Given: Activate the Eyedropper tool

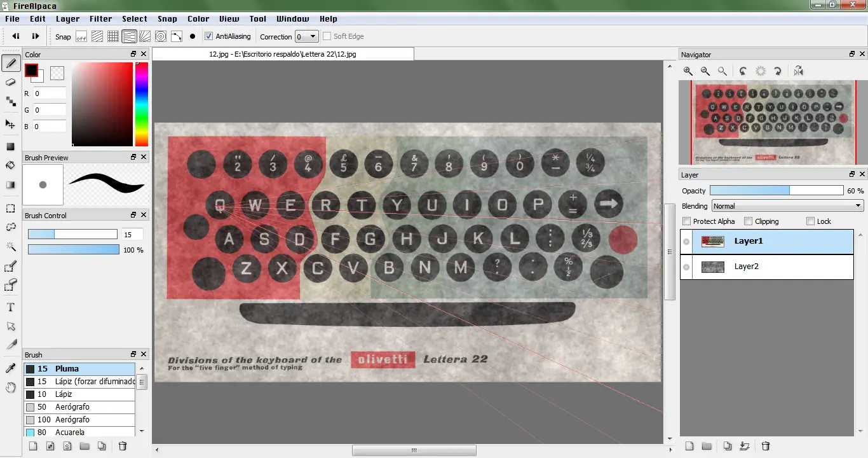Looking at the screenshot, I should pyautogui.click(x=10, y=368).
